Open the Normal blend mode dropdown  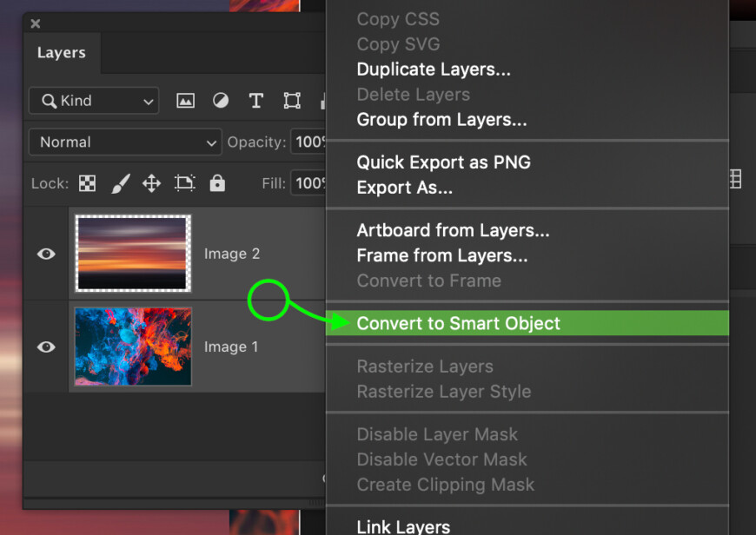coord(124,142)
